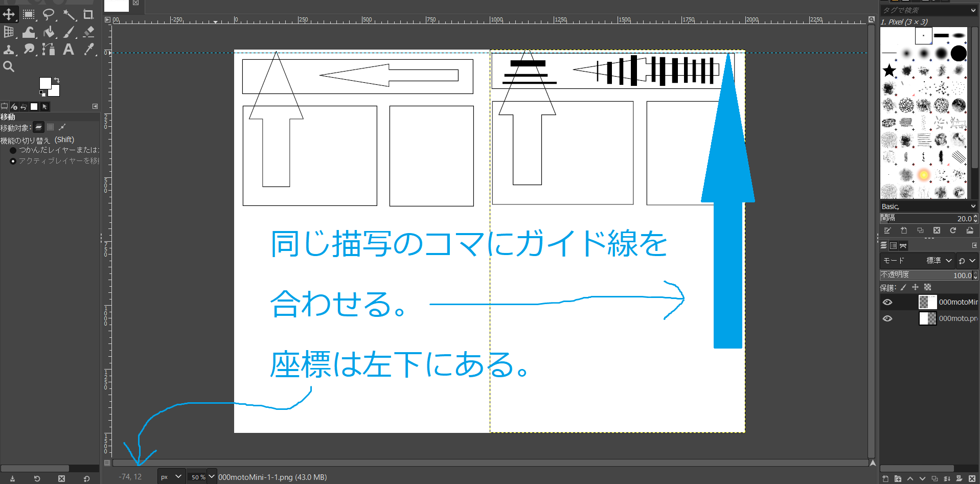Switch to the Paths tab
980x484 pixels.
pos(903,246)
